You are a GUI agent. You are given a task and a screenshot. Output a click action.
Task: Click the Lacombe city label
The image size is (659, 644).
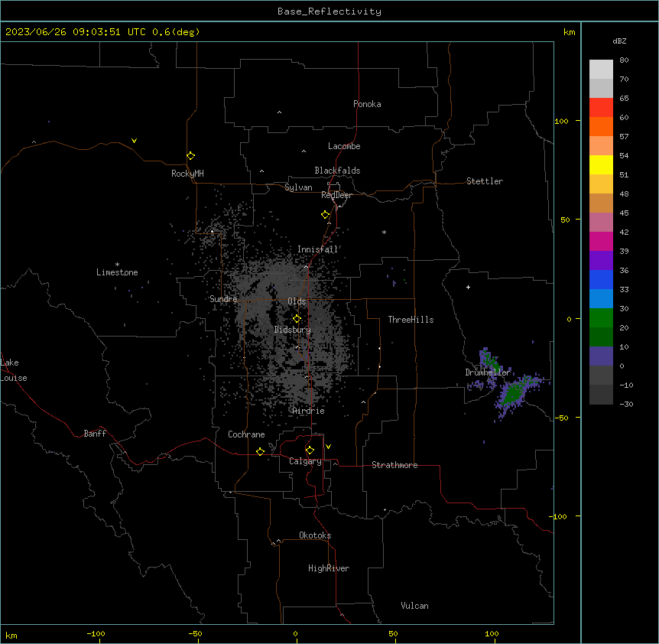(344, 146)
